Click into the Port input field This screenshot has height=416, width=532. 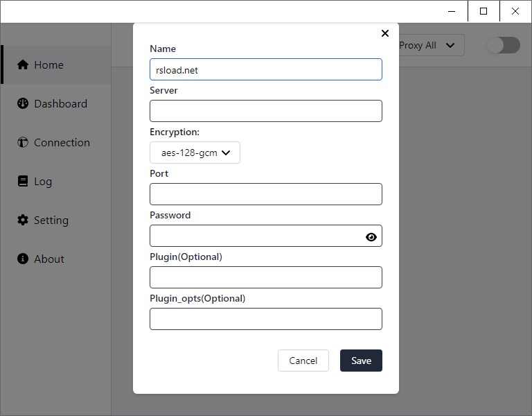(x=265, y=194)
